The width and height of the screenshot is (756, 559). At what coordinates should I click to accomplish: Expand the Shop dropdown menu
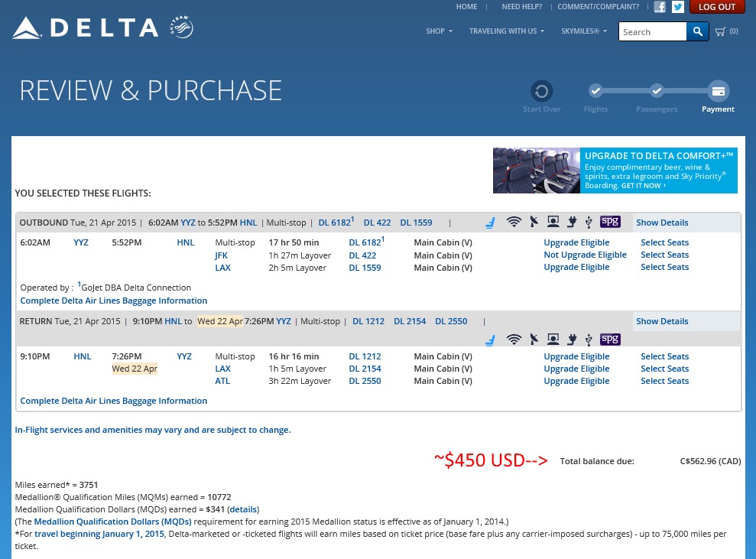[439, 31]
